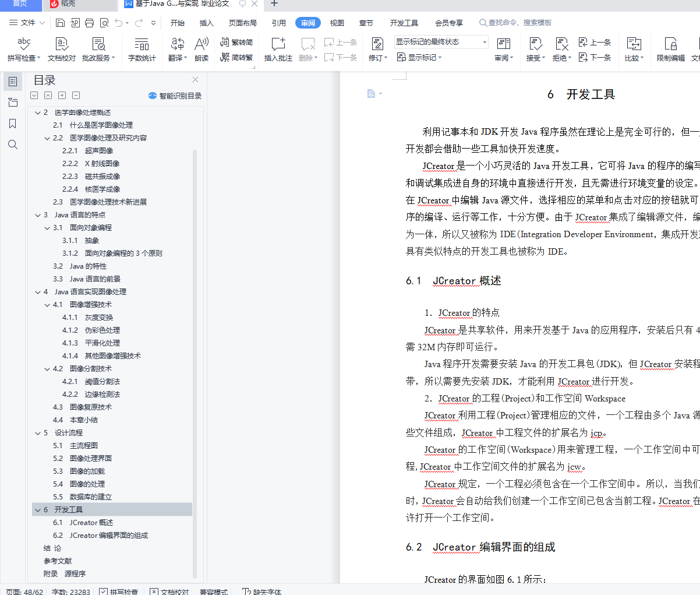Toggle spell check (拼写检查) in status bar
This screenshot has height=595, width=700.
pos(119,592)
